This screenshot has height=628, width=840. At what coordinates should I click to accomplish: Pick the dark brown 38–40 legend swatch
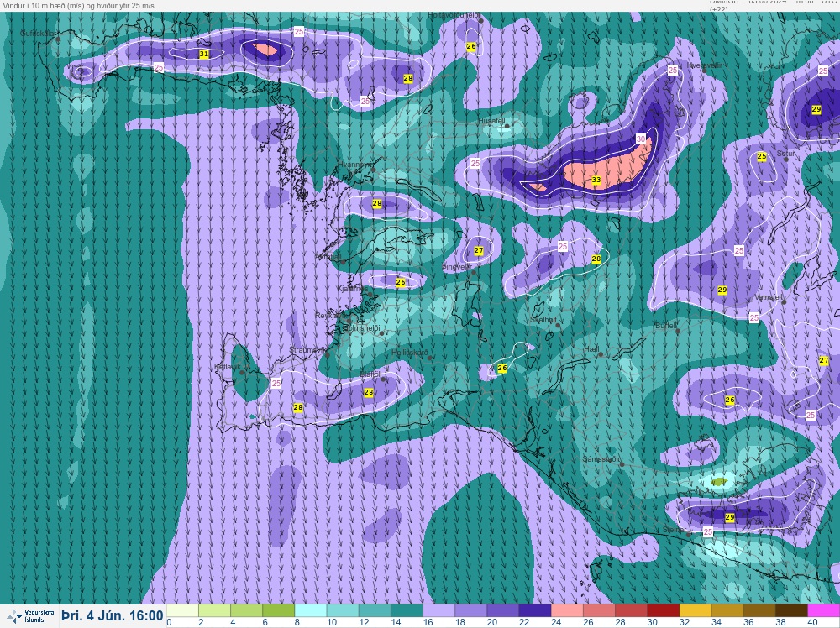pyautogui.click(x=790, y=611)
